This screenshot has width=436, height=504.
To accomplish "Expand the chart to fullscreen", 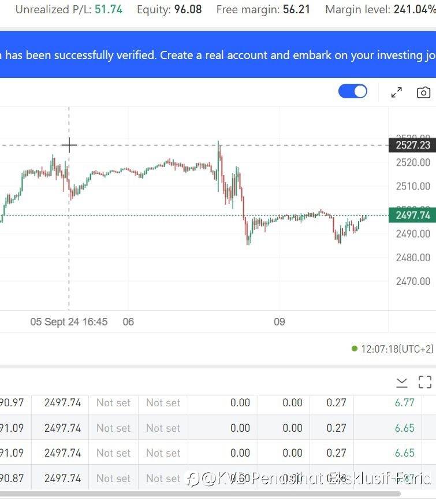I will point(397,92).
